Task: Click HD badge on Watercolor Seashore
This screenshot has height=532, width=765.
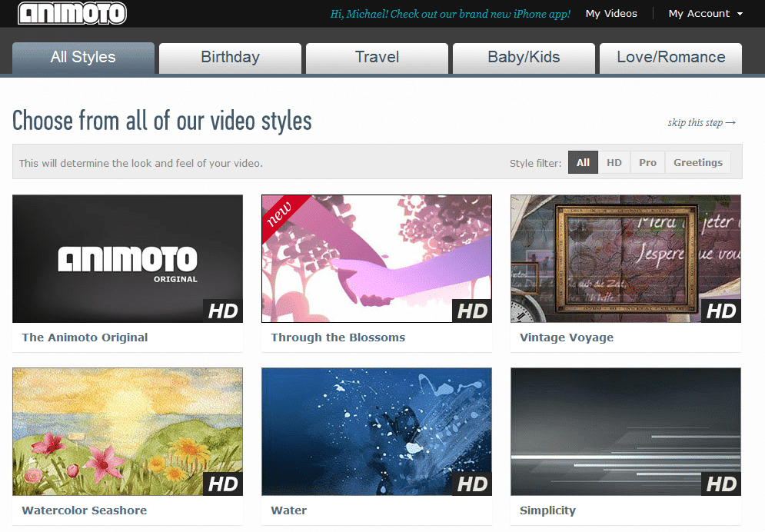Action: (223, 484)
